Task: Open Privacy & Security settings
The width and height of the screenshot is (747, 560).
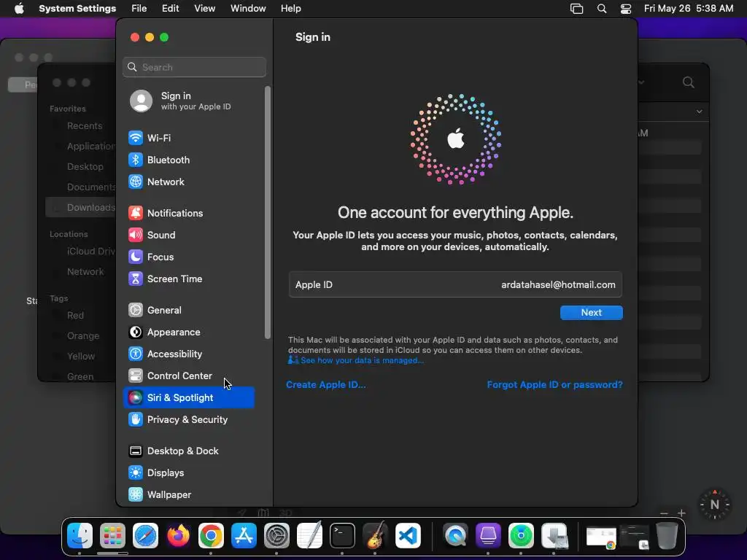Action: pos(189,420)
